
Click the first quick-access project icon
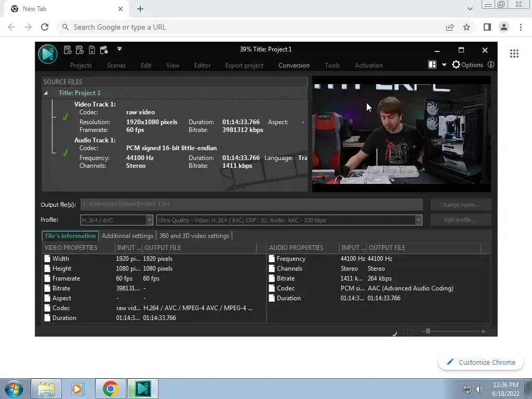[68, 50]
